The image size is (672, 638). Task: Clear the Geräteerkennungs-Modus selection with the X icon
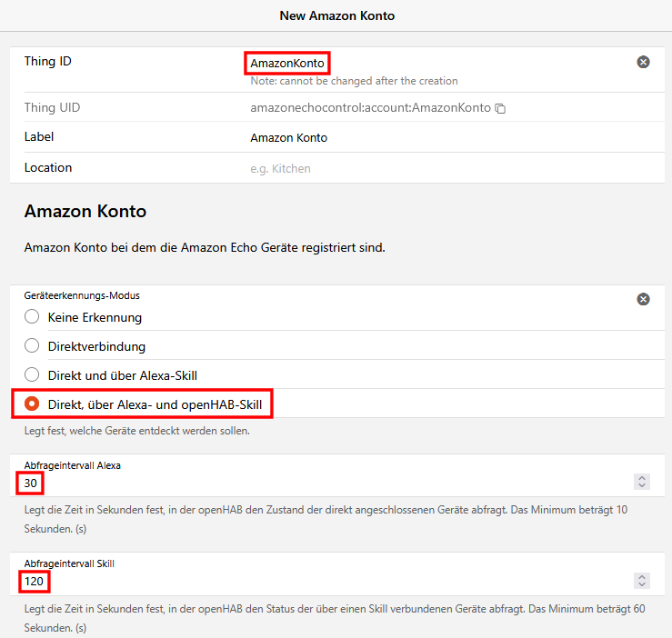pos(643,299)
